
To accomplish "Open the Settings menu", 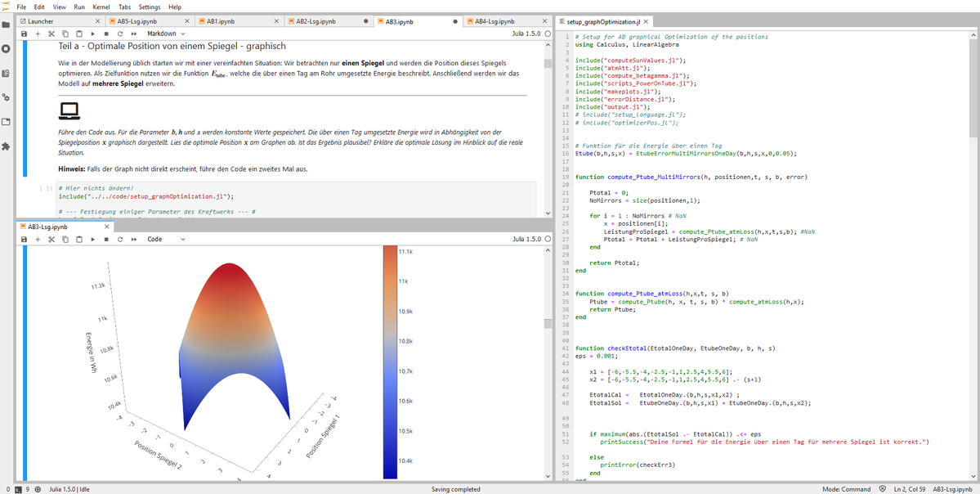I will pyautogui.click(x=150, y=7).
